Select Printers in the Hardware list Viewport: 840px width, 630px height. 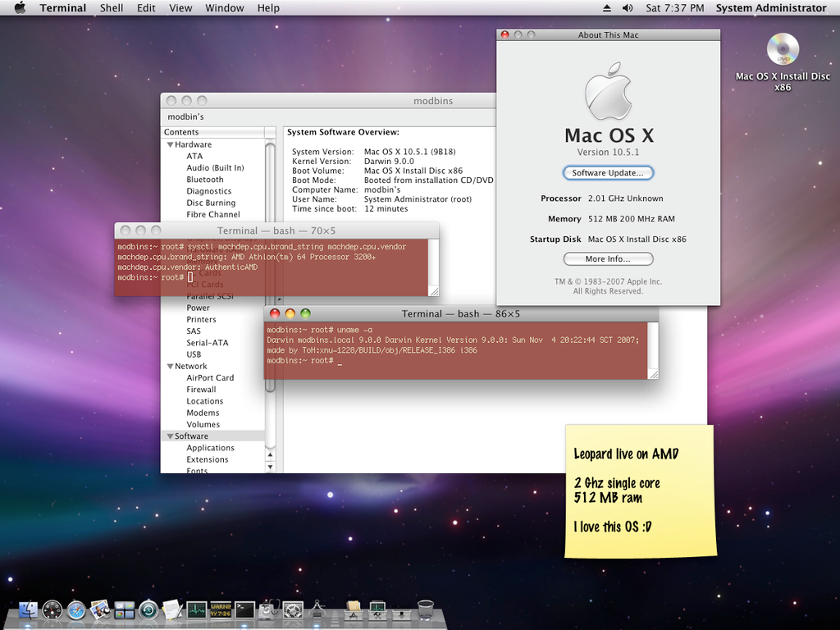point(201,320)
